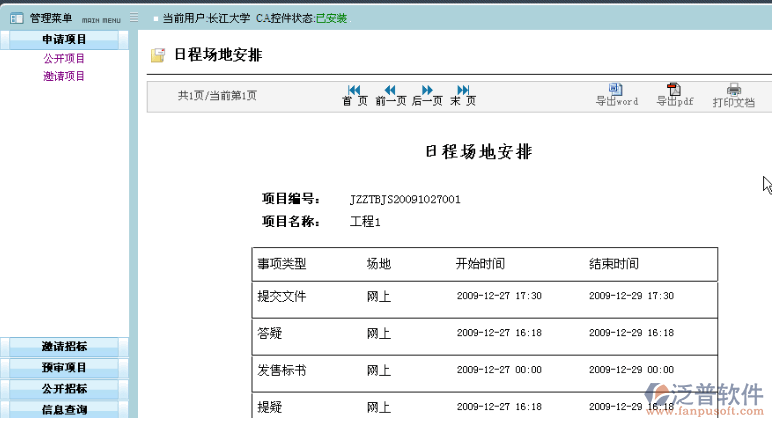This screenshot has height=427, width=774.
Task: Click the 事项类型 column header
Action: (x=282, y=264)
